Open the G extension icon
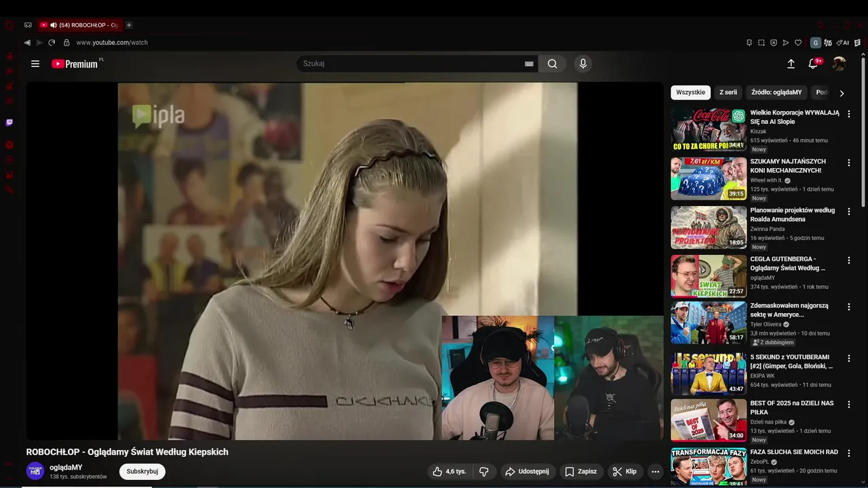This screenshot has width=868, height=488. (x=816, y=43)
